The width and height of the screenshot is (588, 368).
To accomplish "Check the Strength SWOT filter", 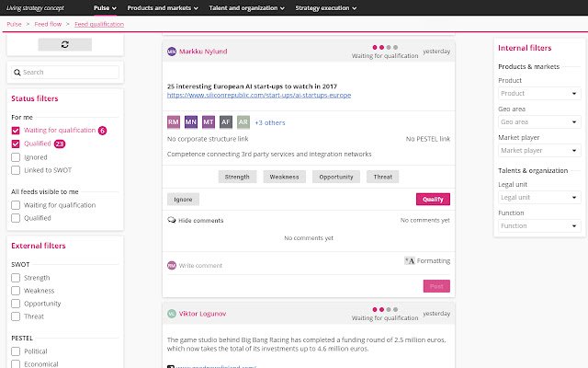I will [16, 278].
